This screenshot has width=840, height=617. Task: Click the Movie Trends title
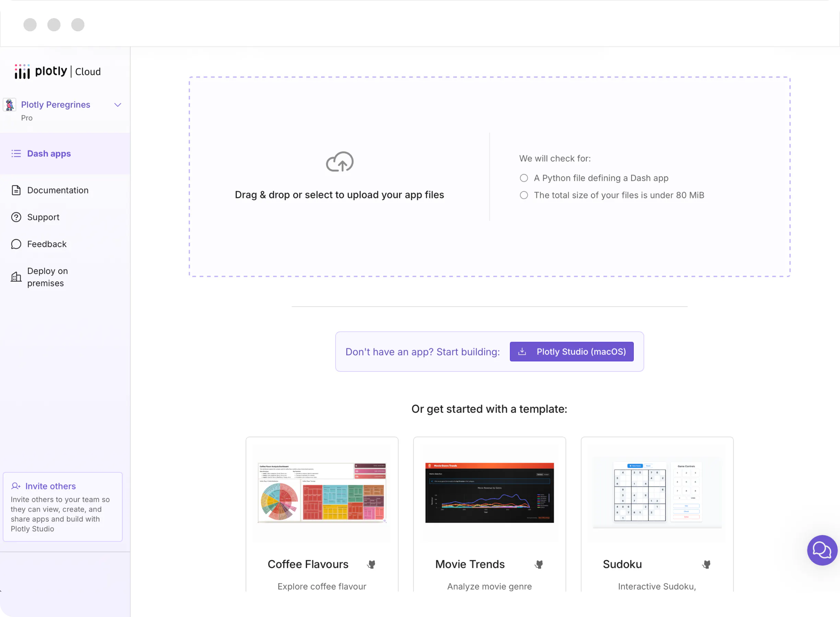[x=470, y=564]
